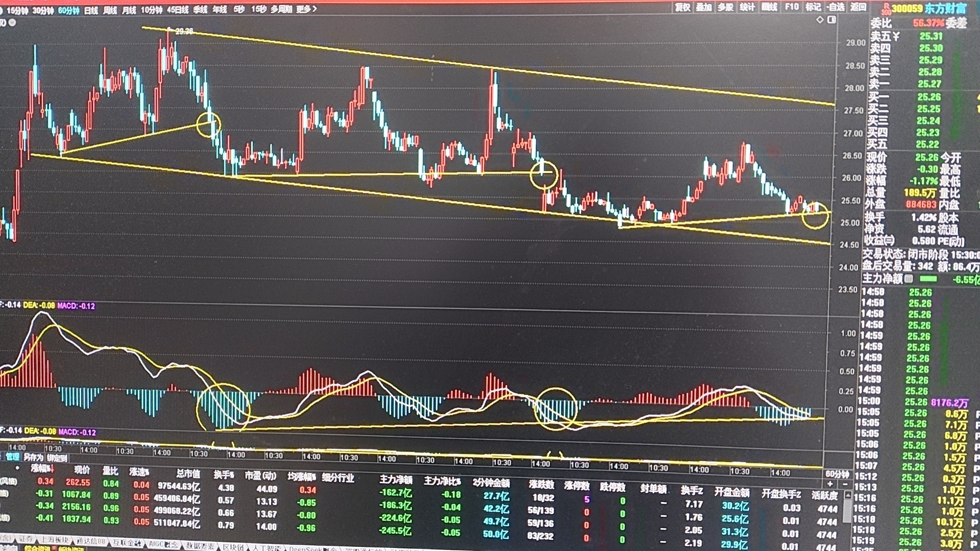This screenshot has height=551, width=980.
Task: Click the round gear icon at chart top-left
Action: (12, 22)
